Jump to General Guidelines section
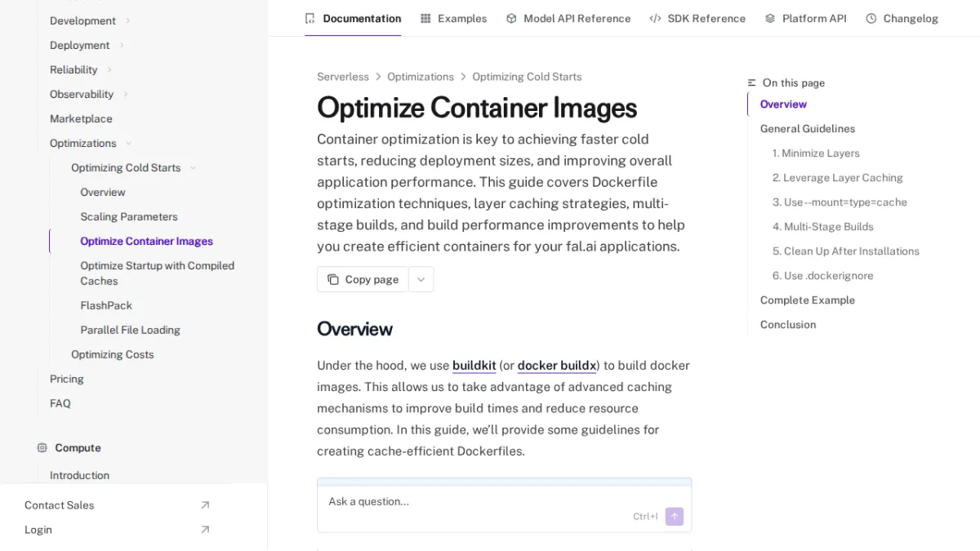This screenshot has height=551, width=980. [x=808, y=128]
